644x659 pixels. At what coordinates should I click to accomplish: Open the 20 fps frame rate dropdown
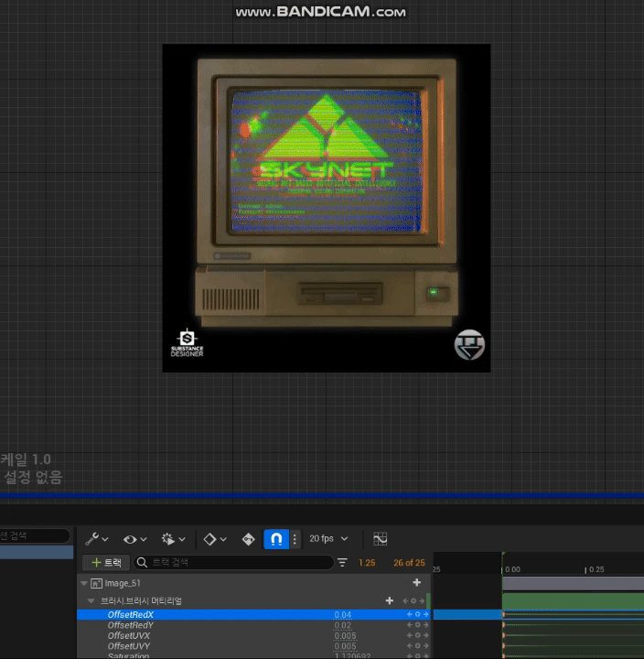tap(328, 538)
